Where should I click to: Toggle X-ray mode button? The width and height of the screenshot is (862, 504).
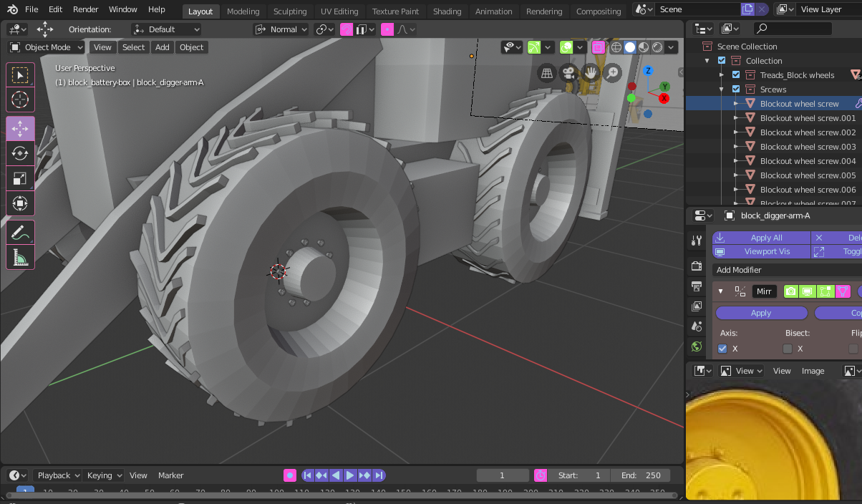coord(599,47)
